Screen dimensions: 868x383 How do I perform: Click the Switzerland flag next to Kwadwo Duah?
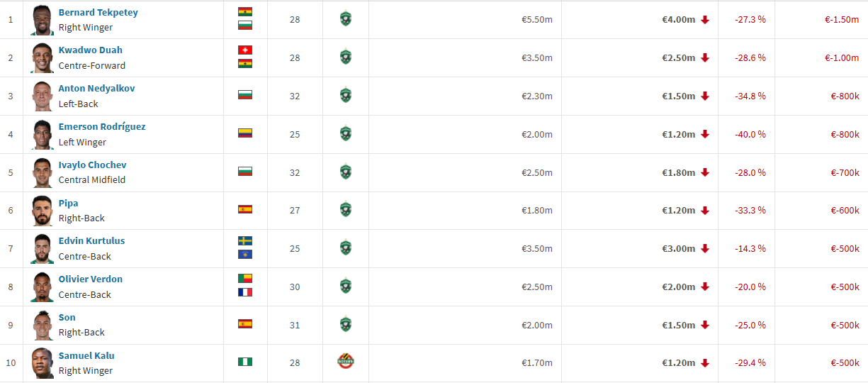245,50
